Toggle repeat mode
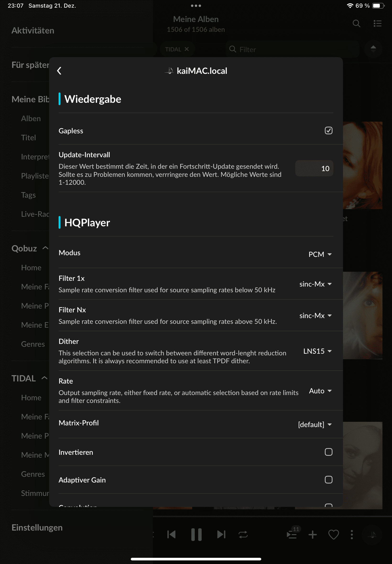 tap(243, 535)
